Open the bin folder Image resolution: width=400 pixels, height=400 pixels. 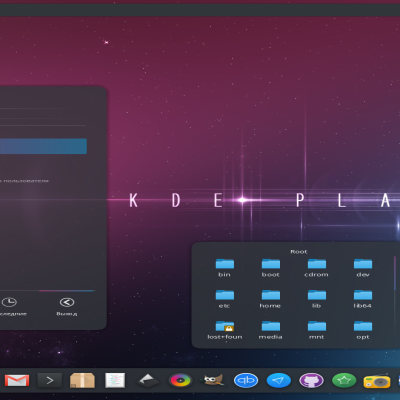pos(225,268)
